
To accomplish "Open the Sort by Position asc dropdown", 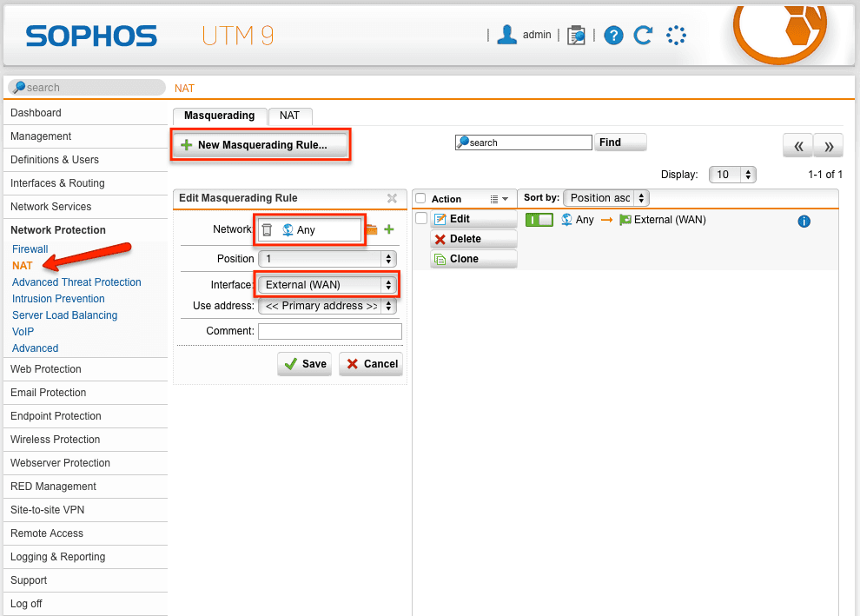I will (x=606, y=198).
